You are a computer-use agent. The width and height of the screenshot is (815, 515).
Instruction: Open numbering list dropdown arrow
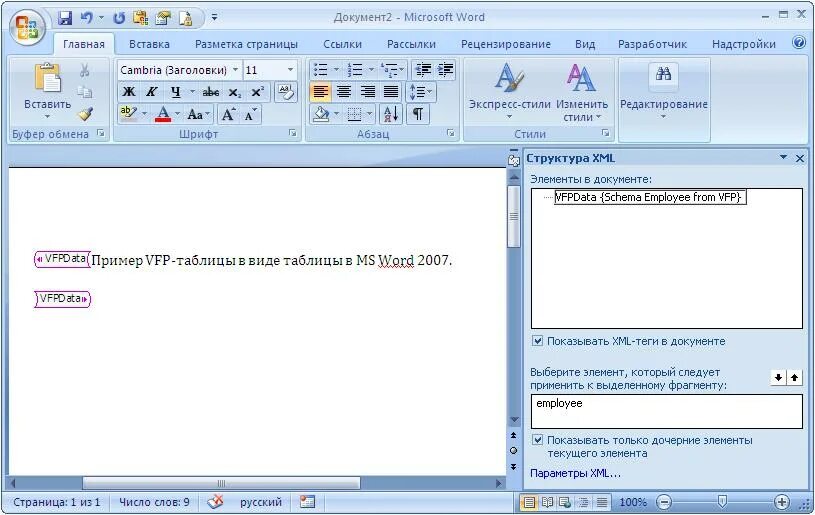[371, 70]
